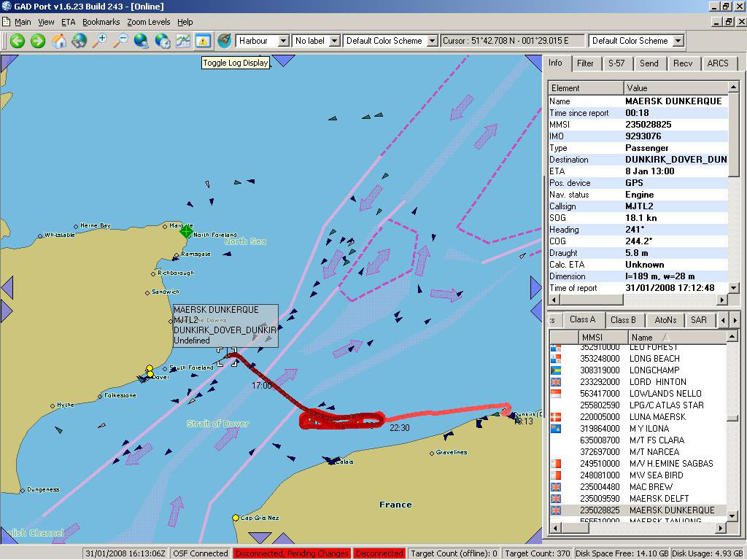This screenshot has height=560, width=747.
Task: Open the Zoom Levels menu
Action: (149, 22)
